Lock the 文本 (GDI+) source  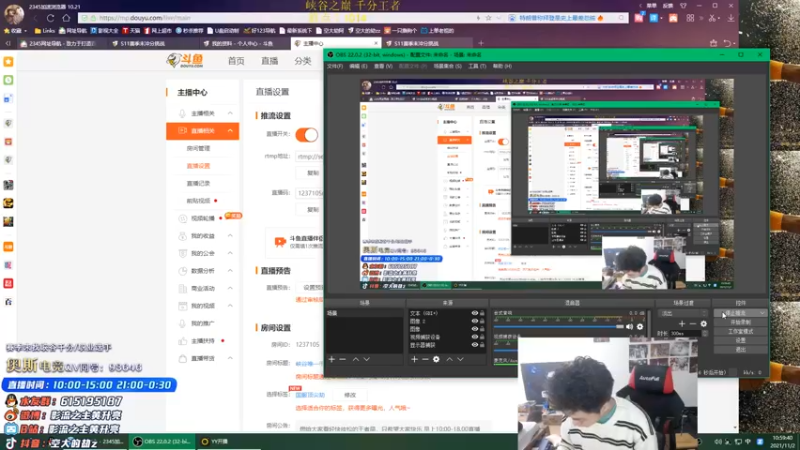tap(482, 313)
